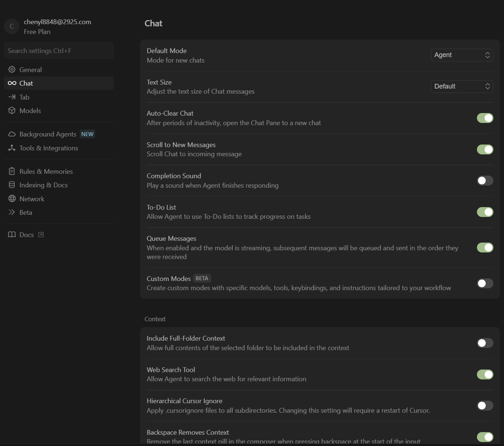Open the external Docs link

[x=26, y=235]
